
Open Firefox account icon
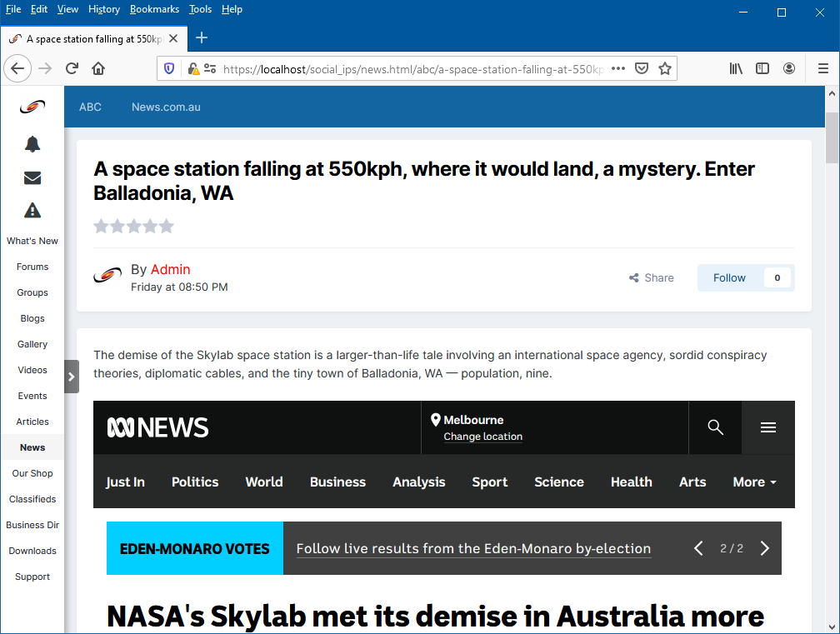coord(789,68)
